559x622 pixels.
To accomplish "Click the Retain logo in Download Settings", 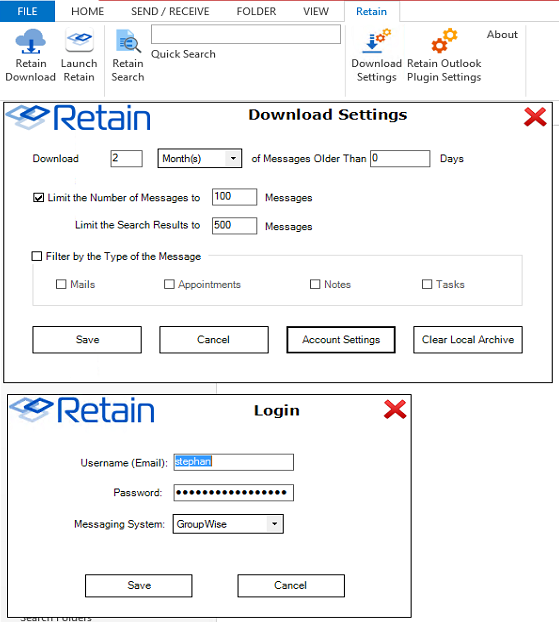I will click(x=78, y=118).
